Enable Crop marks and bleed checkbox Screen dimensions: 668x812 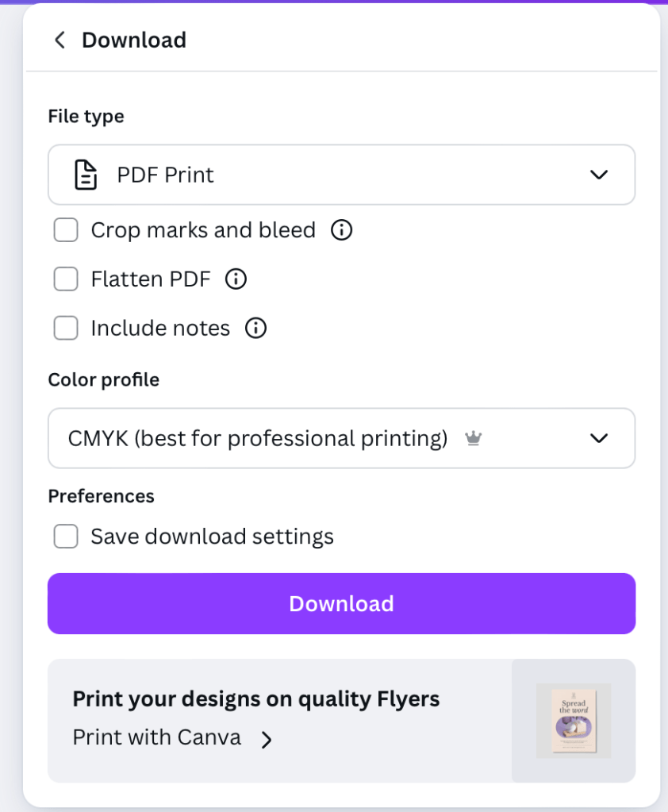point(66,230)
